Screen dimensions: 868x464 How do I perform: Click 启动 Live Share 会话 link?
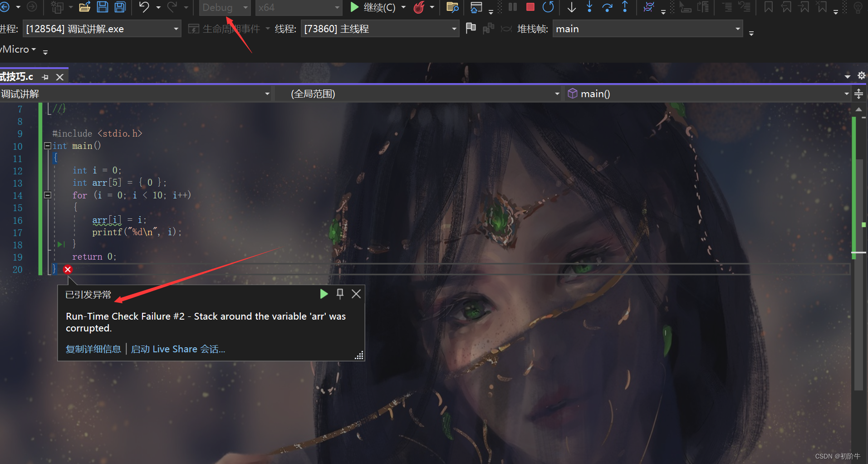(x=178, y=349)
